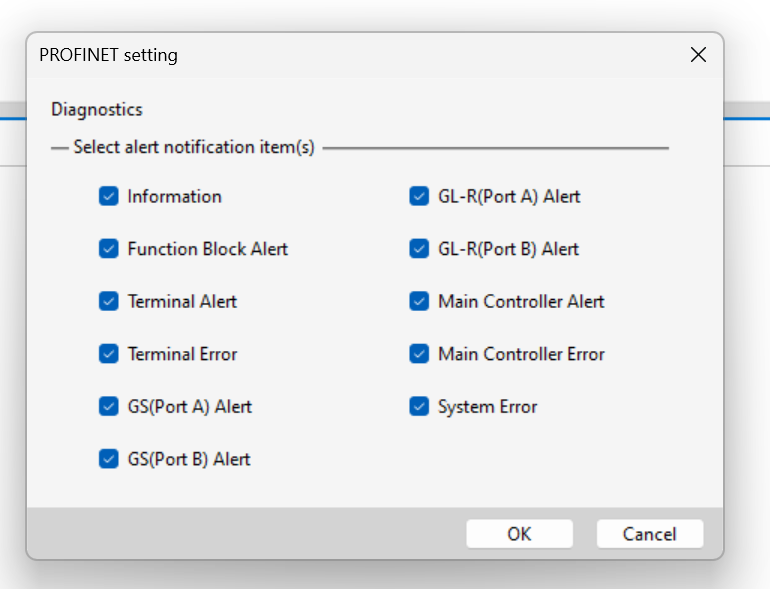Confirm settings with the OK button
This screenshot has height=589, width=770.
pyautogui.click(x=520, y=533)
